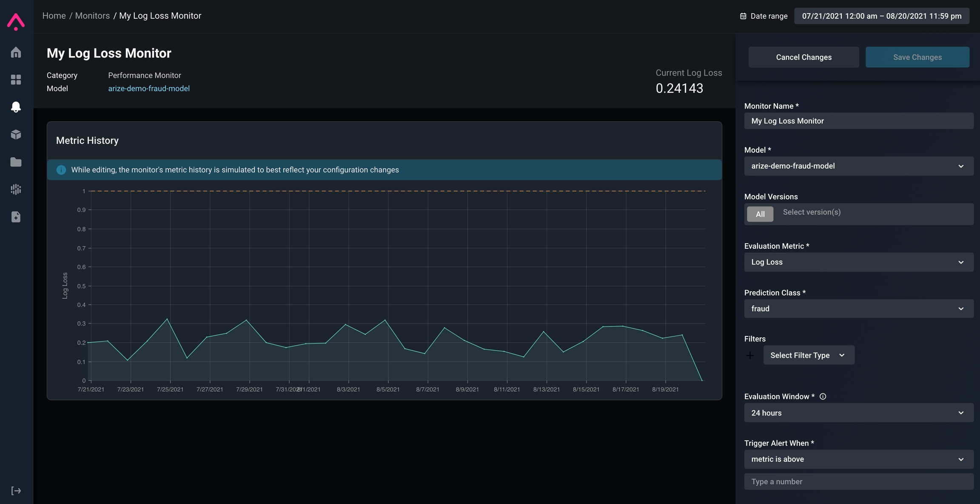Click the logout icon at bottom

pyautogui.click(x=16, y=491)
